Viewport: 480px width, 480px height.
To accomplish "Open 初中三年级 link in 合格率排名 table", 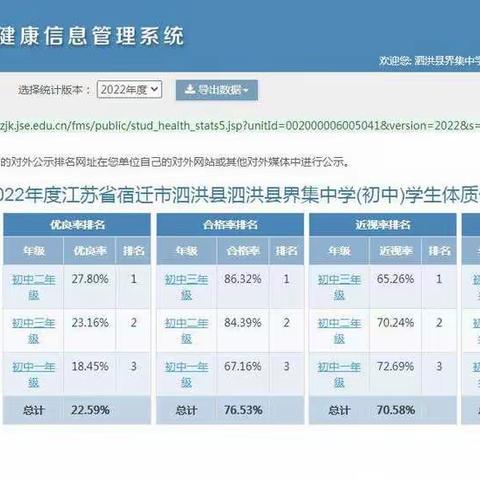I will coord(186,287).
